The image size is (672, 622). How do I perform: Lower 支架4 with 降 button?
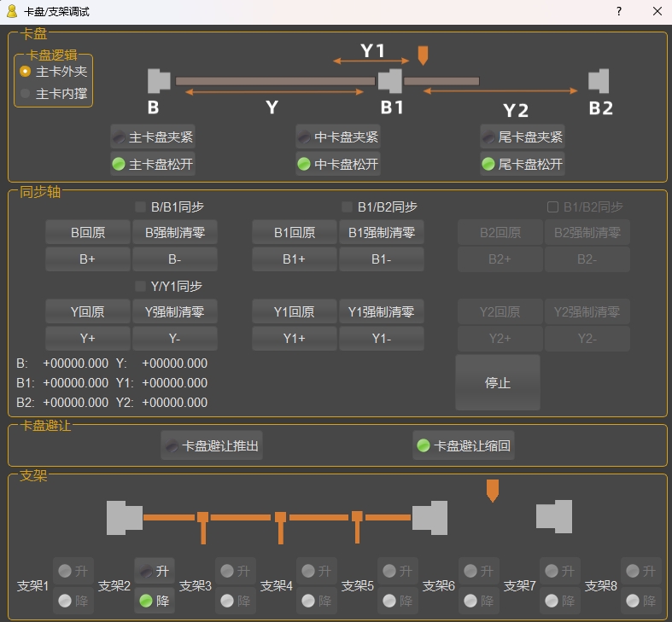[x=317, y=601]
